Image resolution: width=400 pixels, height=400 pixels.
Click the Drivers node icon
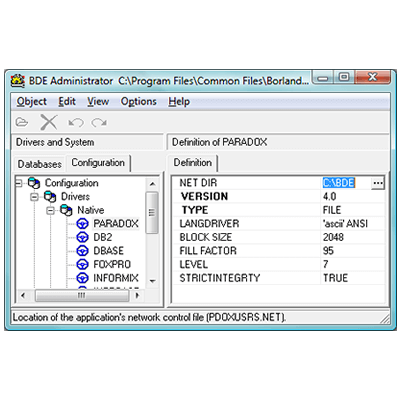pos(50,197)
